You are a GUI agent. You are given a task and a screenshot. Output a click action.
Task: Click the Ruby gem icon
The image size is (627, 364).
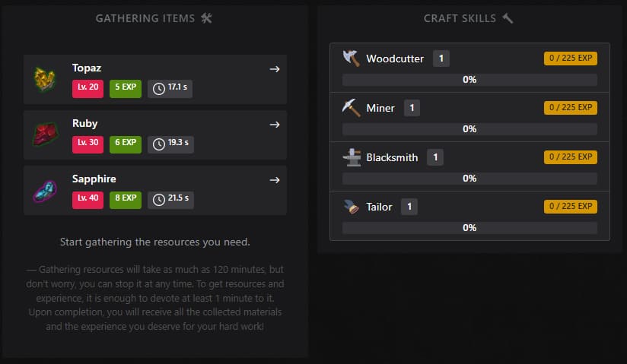45,135
